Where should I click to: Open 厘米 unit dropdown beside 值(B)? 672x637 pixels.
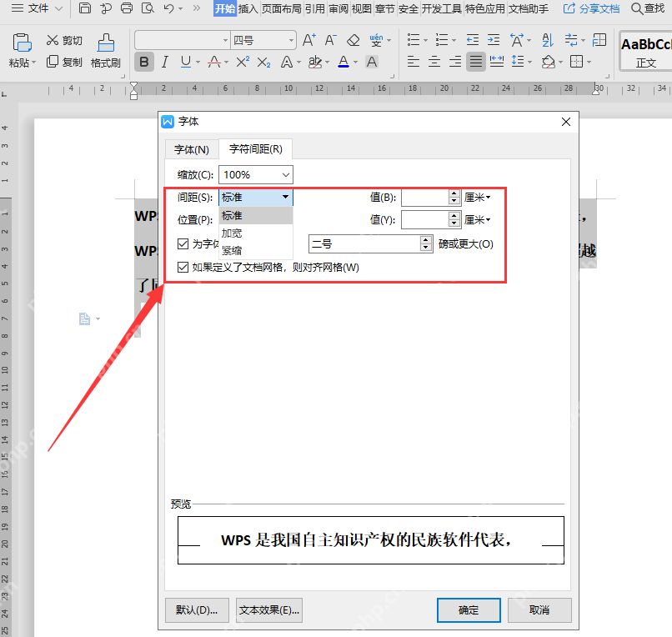pos(478,198)
